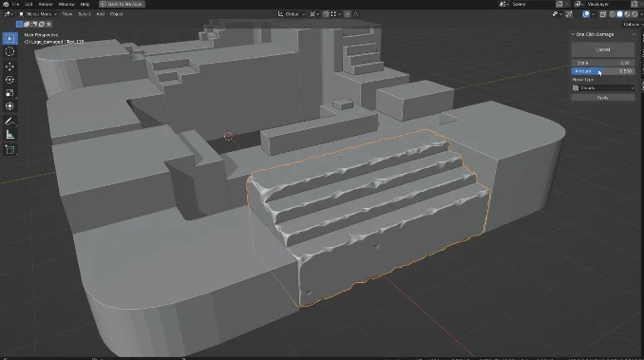The image size is (644, 360).
Task: Adjust the Scale slider field
Action: pyautogui.click(x=603, y=63)
